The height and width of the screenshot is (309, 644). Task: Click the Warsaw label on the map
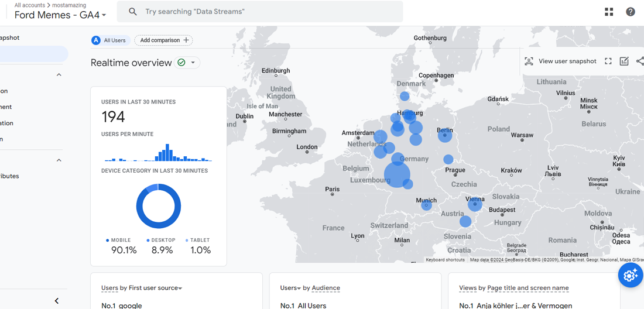522,135
